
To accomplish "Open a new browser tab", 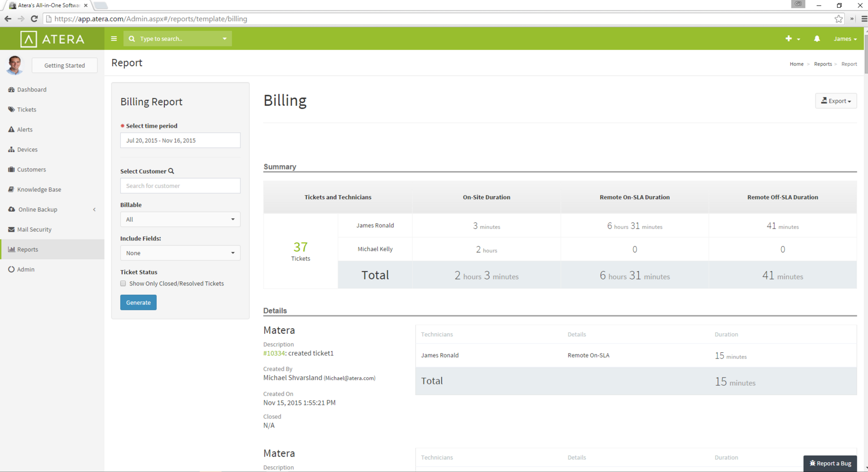I will tap(101, 5).
